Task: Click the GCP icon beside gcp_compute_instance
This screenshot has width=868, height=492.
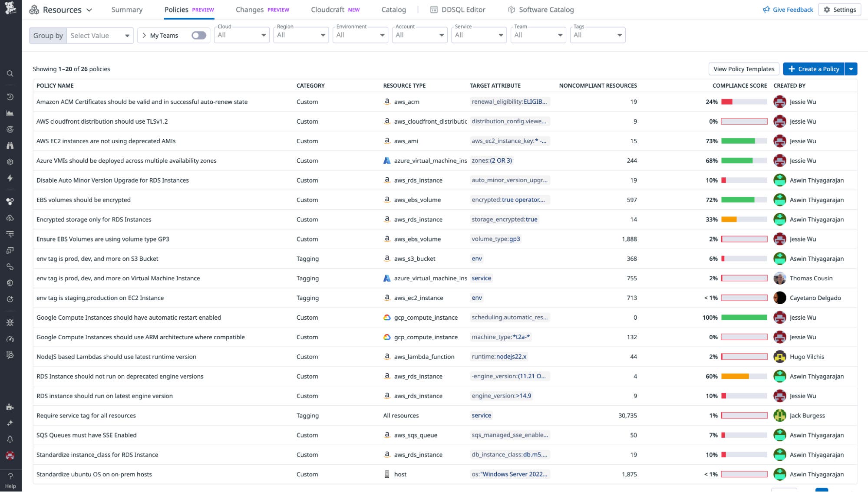Action: click(x=386, y=317)
